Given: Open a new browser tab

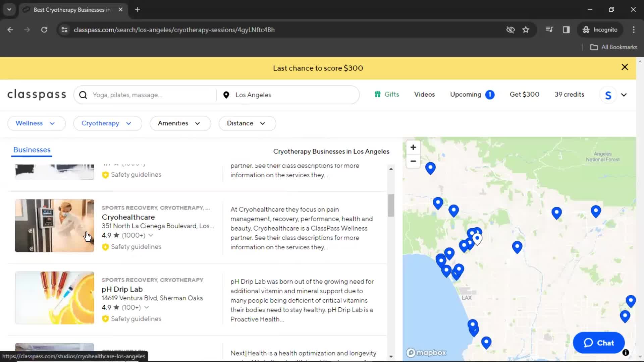Looking at the screenshot, I should 138,10.
